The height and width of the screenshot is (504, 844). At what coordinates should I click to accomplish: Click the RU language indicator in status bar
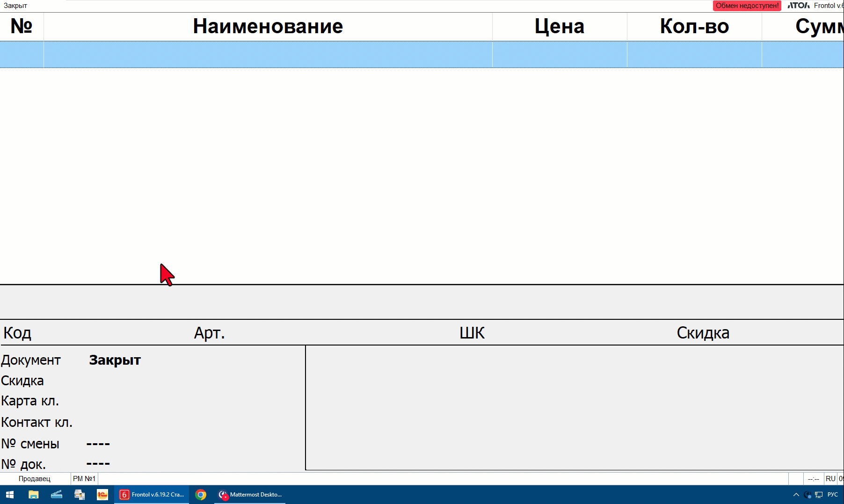coord(830,479)
